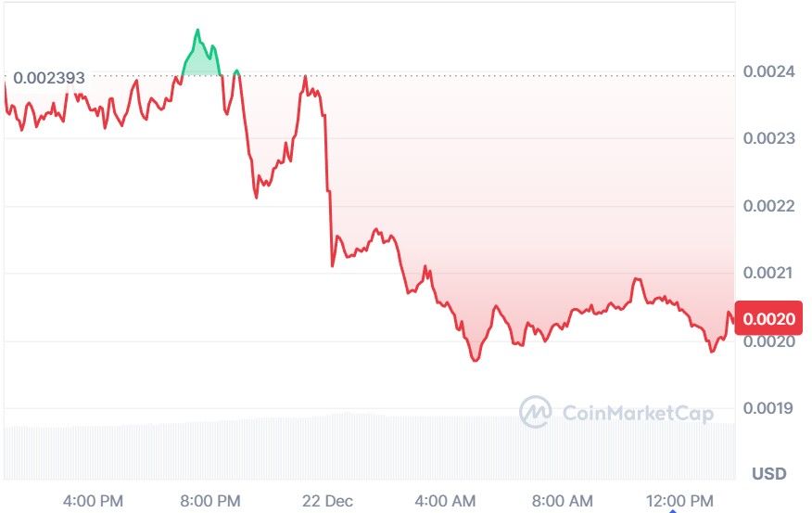Click the 0.0019 price axis label
This screenshot has height=513, width=812.
click(768, 408)
